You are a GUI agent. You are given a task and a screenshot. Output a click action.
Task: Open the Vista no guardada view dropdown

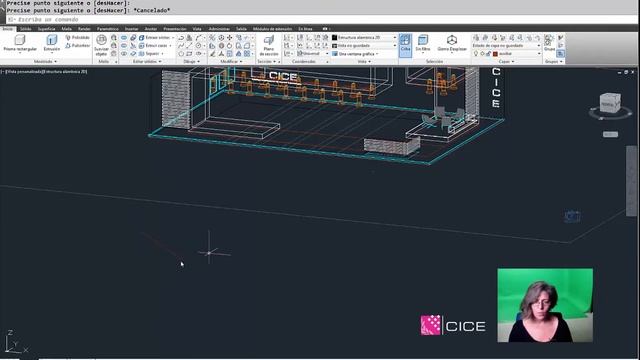pos(364,46)
